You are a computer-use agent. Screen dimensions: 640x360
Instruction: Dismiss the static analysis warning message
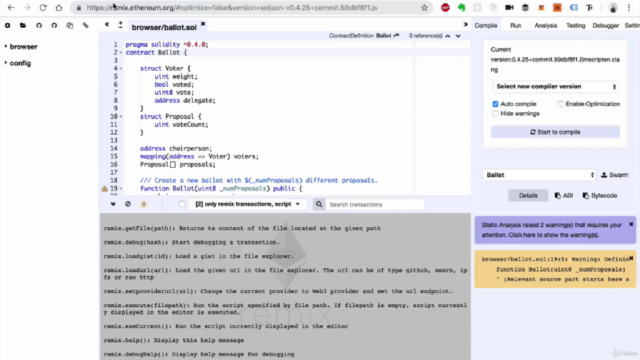tap(631, 224)
